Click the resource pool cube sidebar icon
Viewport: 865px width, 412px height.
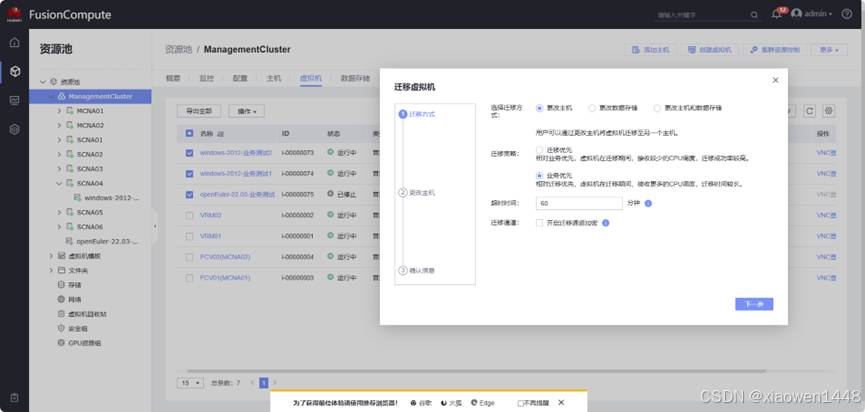(14, 72)
